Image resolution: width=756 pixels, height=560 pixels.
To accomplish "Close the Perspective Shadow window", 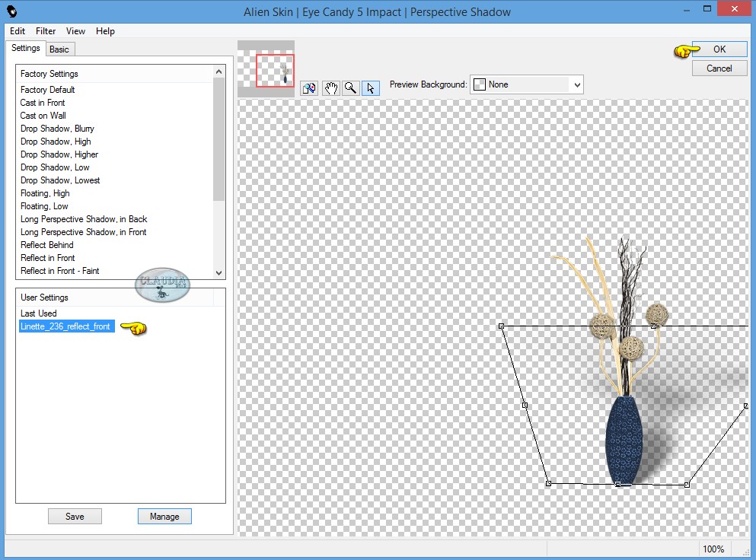I will 735,8.
